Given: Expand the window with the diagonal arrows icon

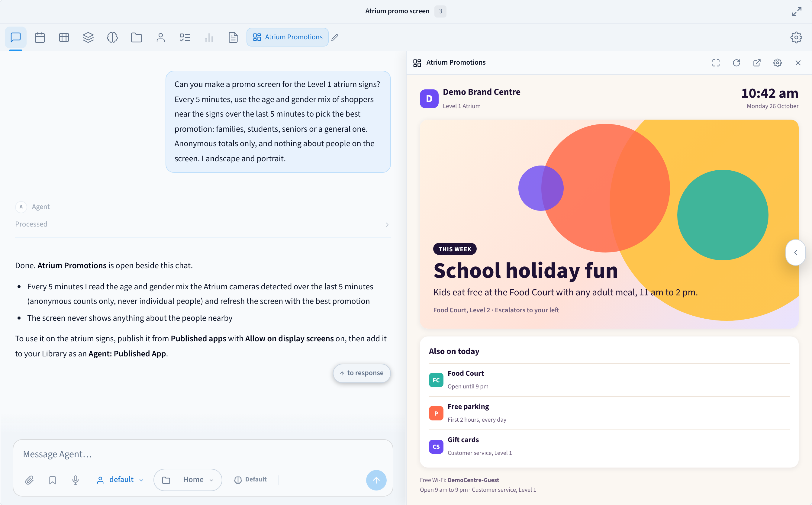Looking at the screenshot, I should pos(797,11).
